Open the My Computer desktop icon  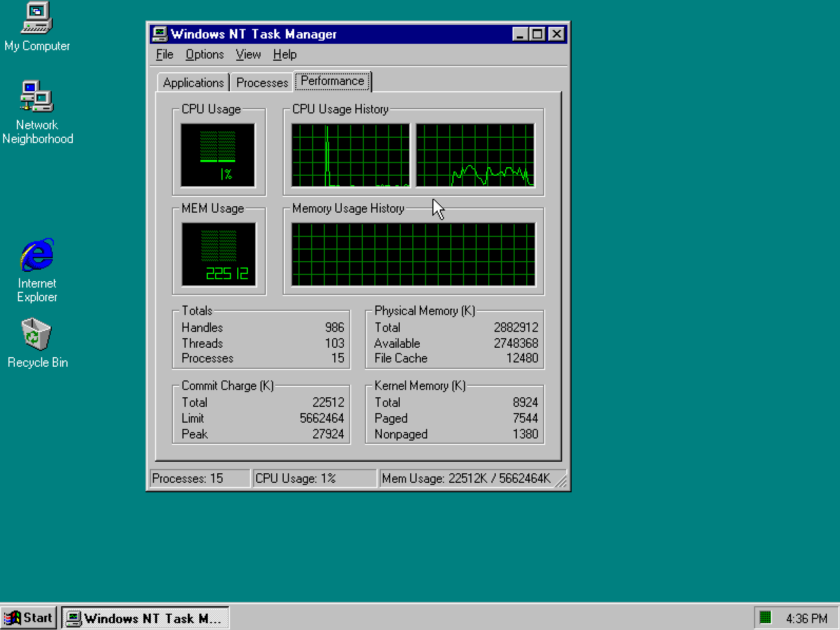coord(36,18)
